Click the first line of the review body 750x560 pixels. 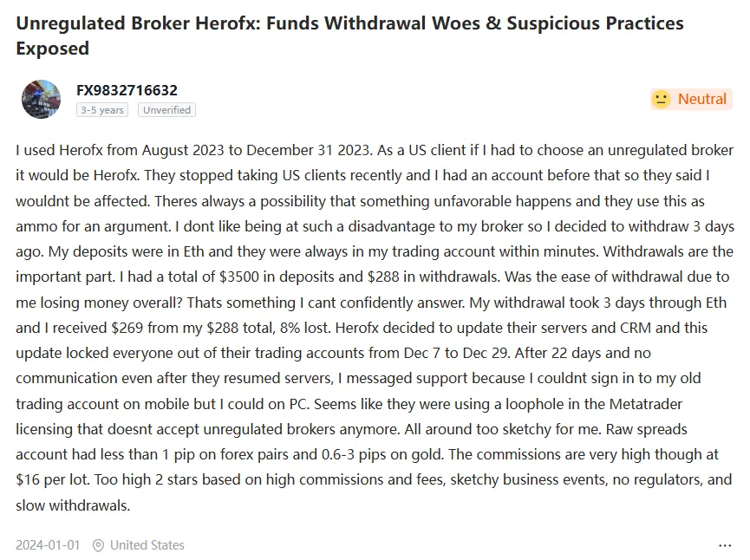[x=375, y=150]
